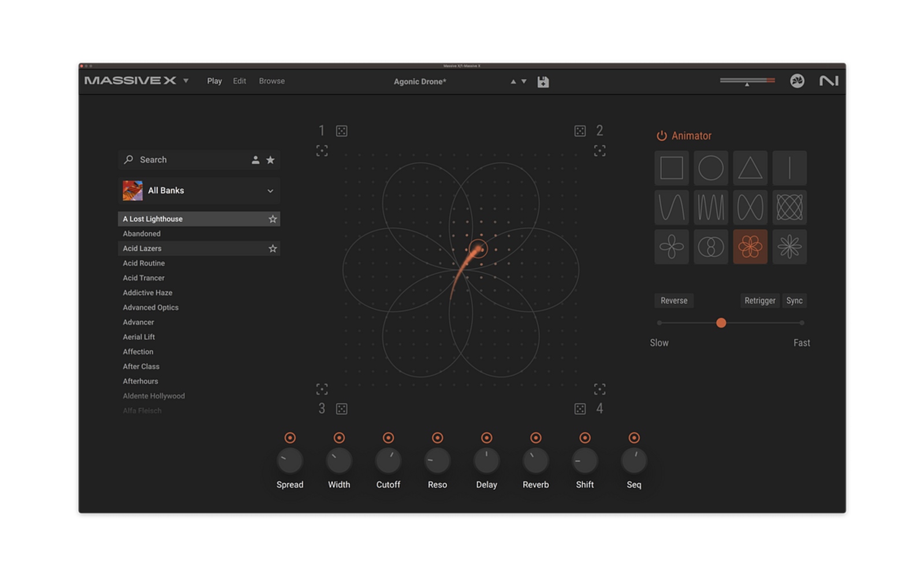Screen dimensions: 924x578
Task: Select the single sine wave animator path
Action: [x=672, y=208]
